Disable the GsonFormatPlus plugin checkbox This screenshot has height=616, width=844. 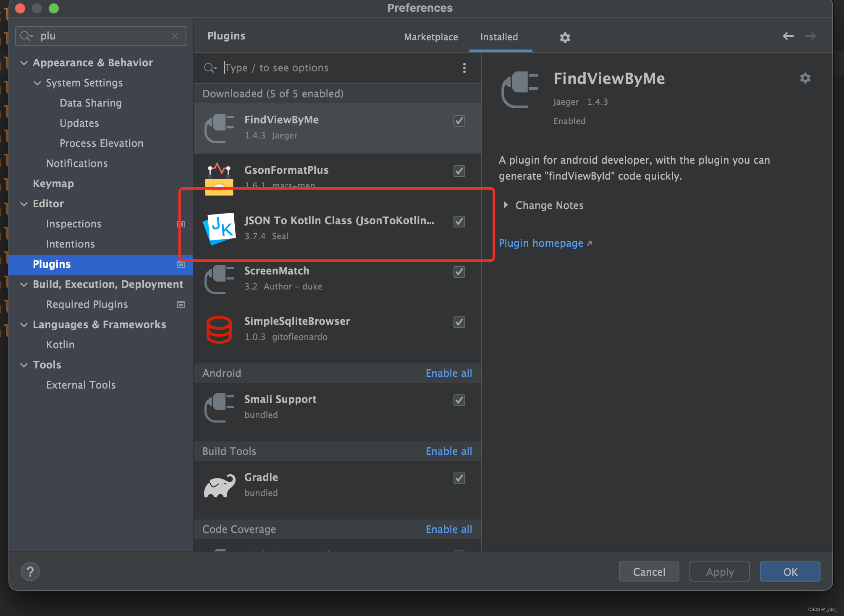(459, 171)
